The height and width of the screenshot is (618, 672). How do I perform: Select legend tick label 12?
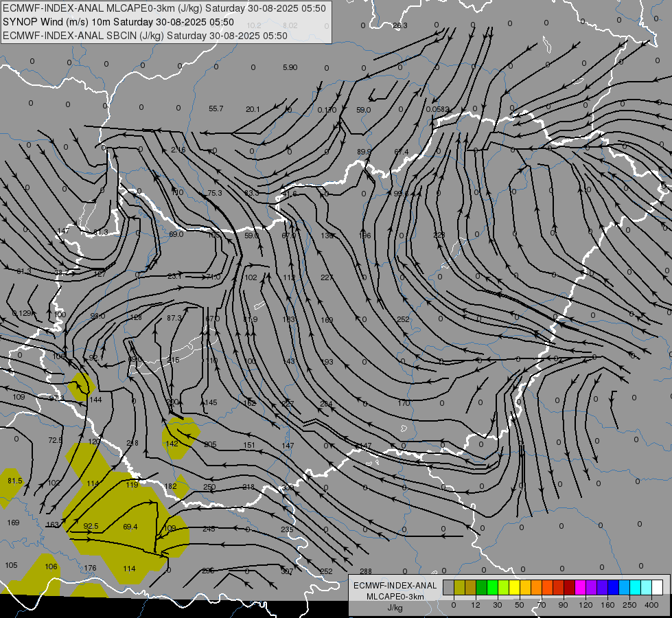[x=476, y=605]
